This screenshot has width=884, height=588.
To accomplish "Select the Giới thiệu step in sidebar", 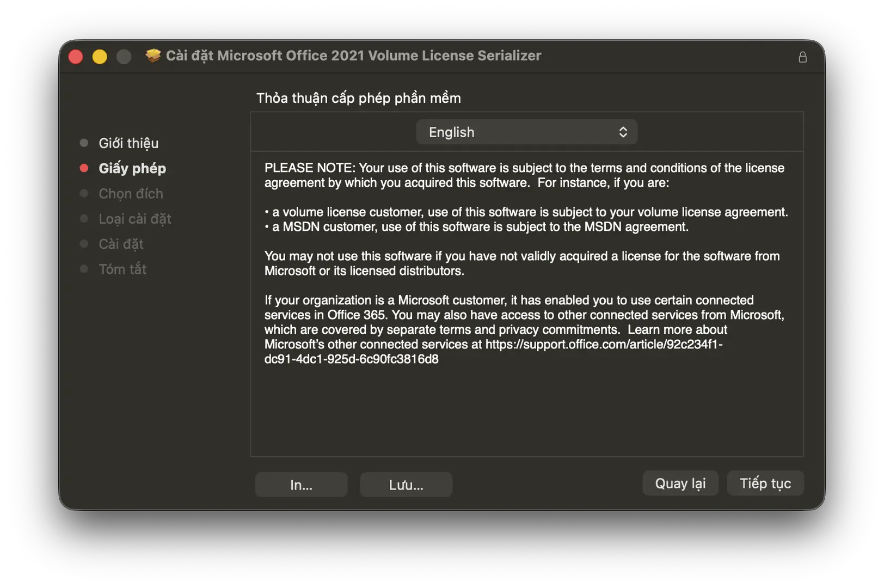I will pos(128,143).
